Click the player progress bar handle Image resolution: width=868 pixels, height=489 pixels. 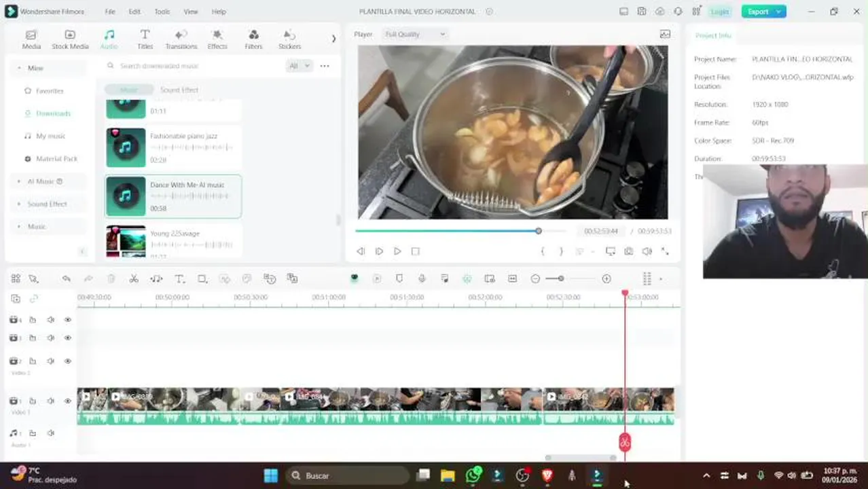click(539, 231)
